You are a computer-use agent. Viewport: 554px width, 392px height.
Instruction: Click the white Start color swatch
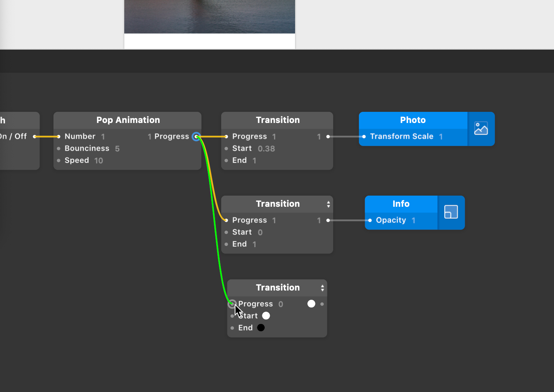[266, 316]
